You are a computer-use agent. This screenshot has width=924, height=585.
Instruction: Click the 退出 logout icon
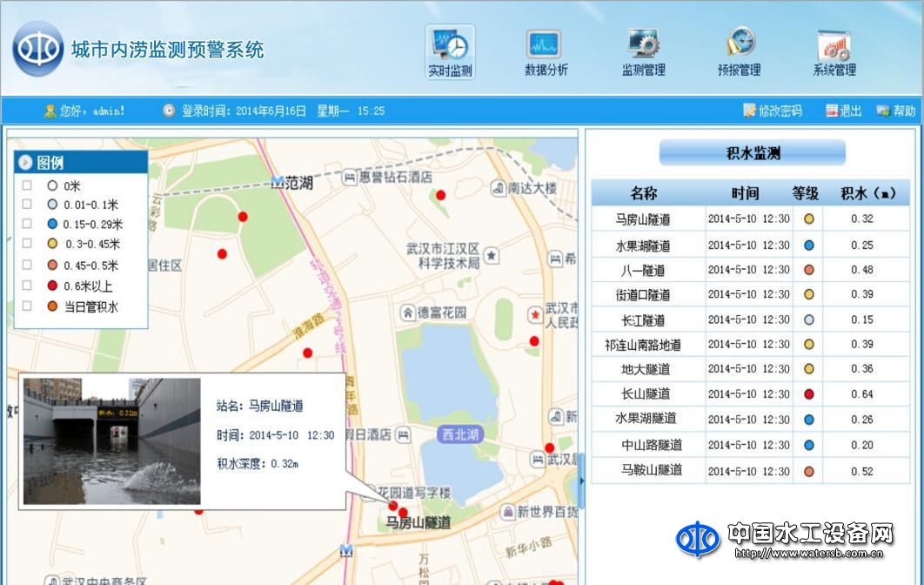click(x=842, y=111)
